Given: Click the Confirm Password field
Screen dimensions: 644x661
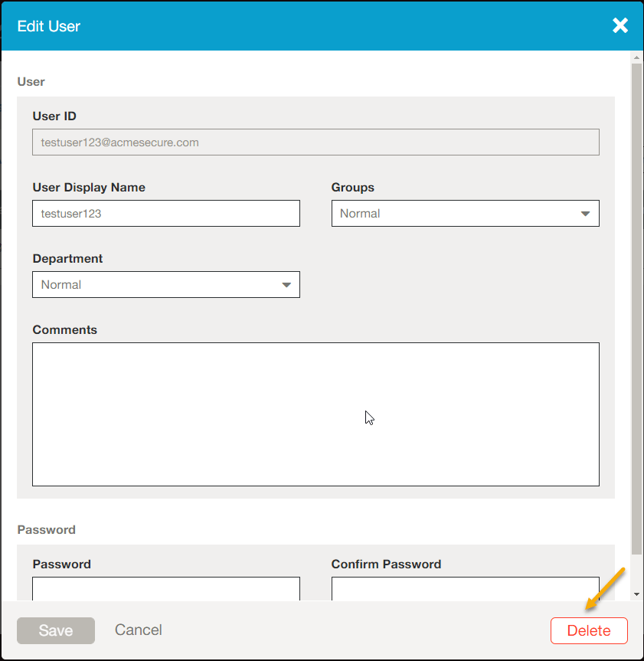Looking at the screenshot, I should (x=465, y=590).
